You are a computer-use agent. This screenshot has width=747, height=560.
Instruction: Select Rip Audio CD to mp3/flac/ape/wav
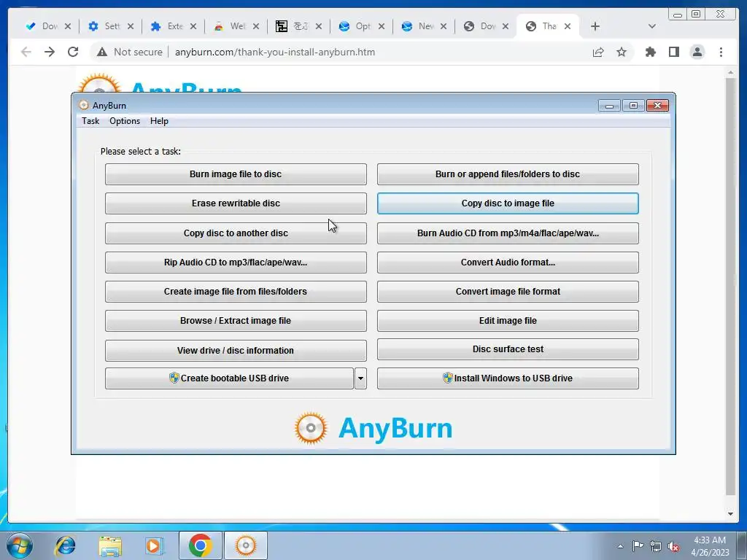coord(236,262)
